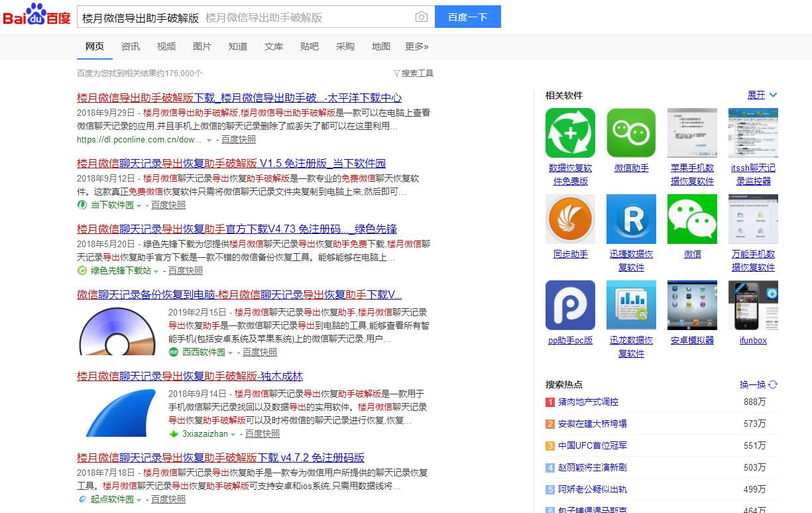Open 百度快照 for 3xiazaizhan result
This screenshot has height=513, width=812.
[262, 433]
